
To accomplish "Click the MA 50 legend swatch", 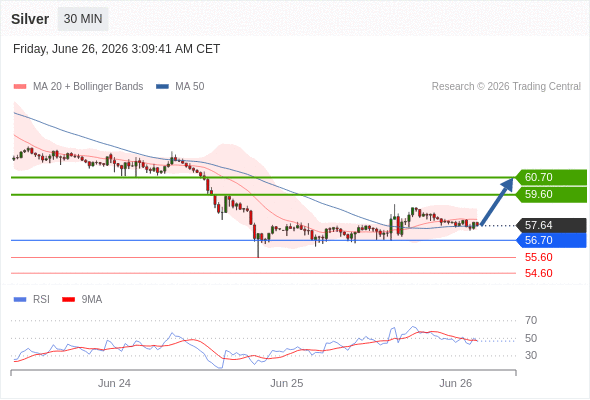I will [163, 87].
